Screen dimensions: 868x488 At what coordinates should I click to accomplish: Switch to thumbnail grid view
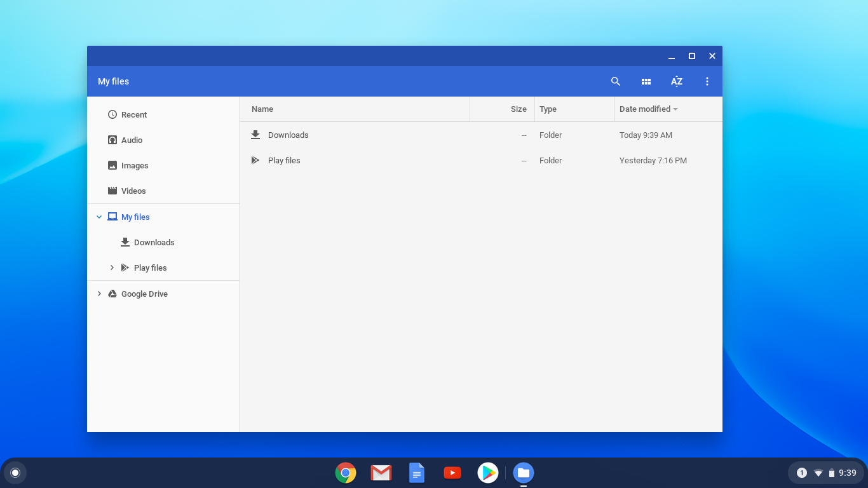click(x=646, y=81)
